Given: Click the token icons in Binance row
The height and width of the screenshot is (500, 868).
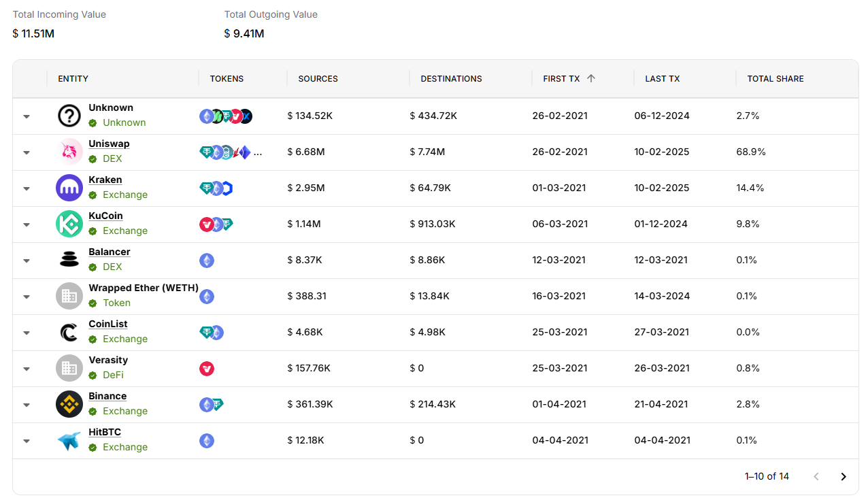Looking at the screenshot, I should pyautogui.click(x=212, y=405).
